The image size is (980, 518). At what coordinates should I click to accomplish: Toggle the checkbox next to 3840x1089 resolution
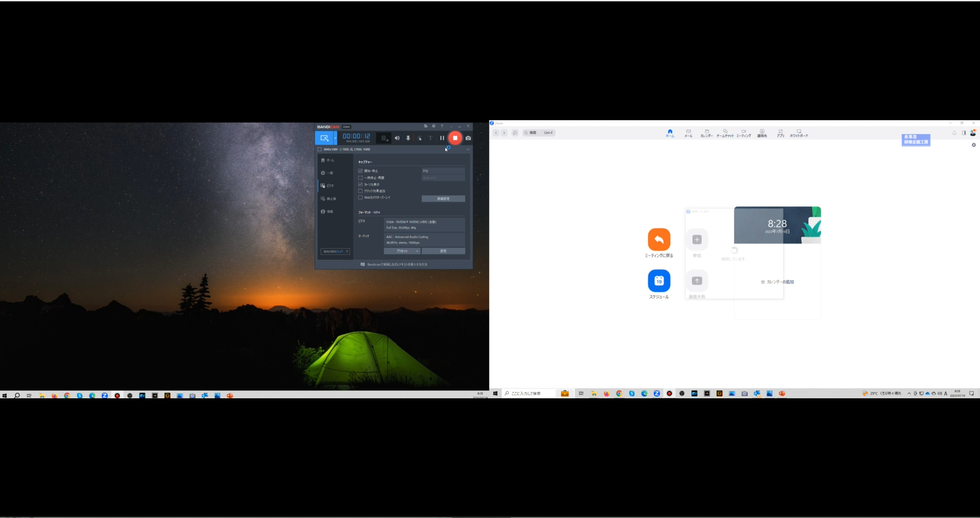[x=319, y=149]
